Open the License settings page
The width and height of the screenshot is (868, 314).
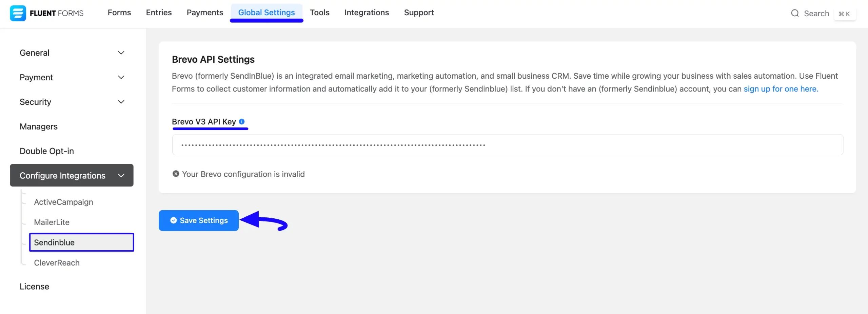pyautogui.click(x=34, y=286)
